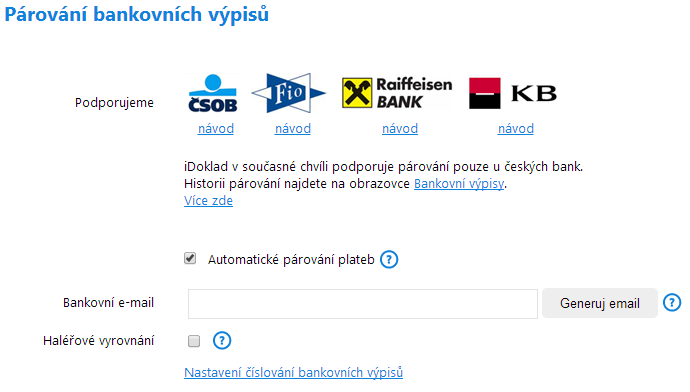Open help icon beside Generuj email button
The image size is (690, 392).
[x=672, y=303]
